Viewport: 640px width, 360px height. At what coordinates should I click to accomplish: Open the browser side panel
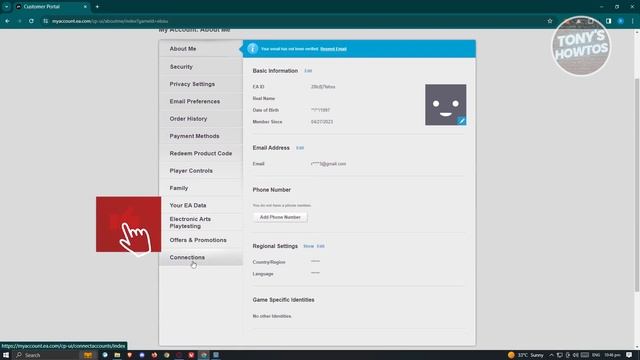pyautogui.click(x=609, y=21)
